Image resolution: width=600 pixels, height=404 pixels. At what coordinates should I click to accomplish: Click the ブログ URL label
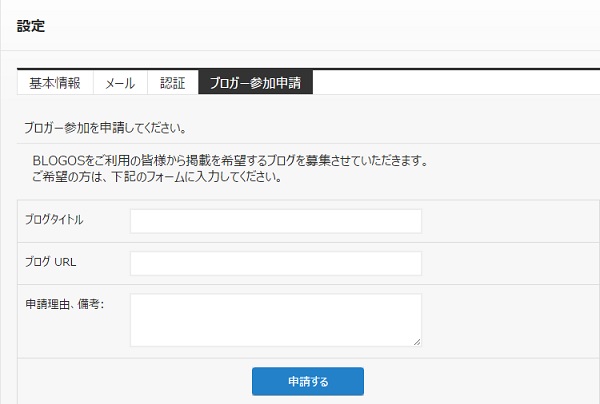[x=51, y=262]
